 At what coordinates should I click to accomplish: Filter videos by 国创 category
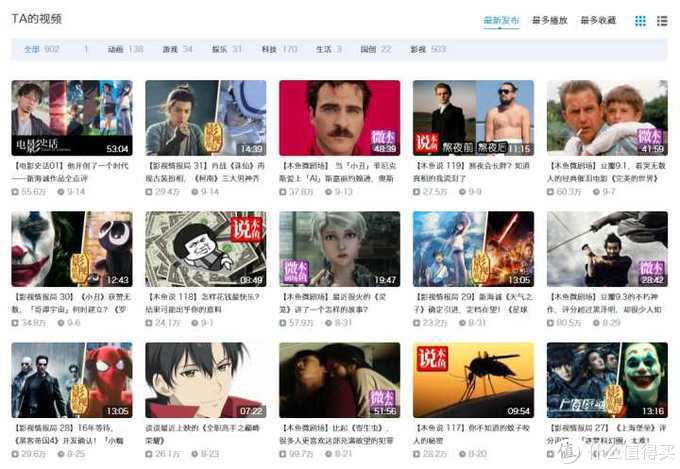point(376,49)
